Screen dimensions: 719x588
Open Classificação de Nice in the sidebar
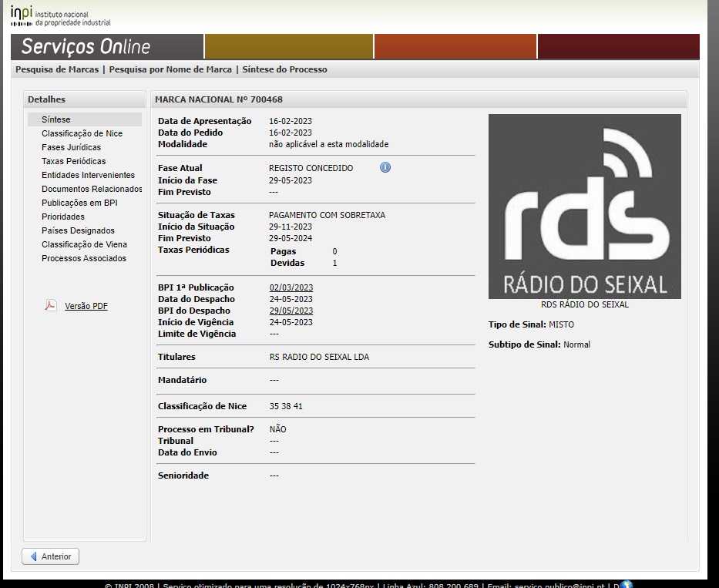coord(82,133)
